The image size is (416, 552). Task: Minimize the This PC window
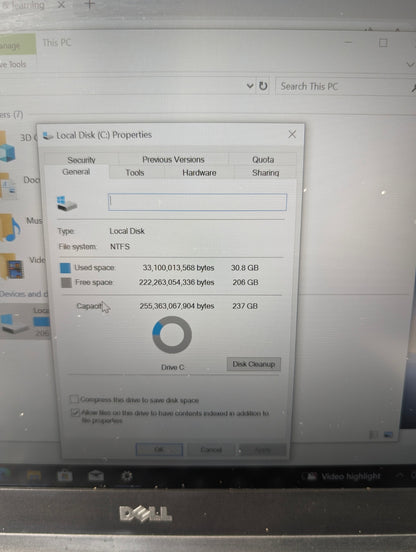348,43
